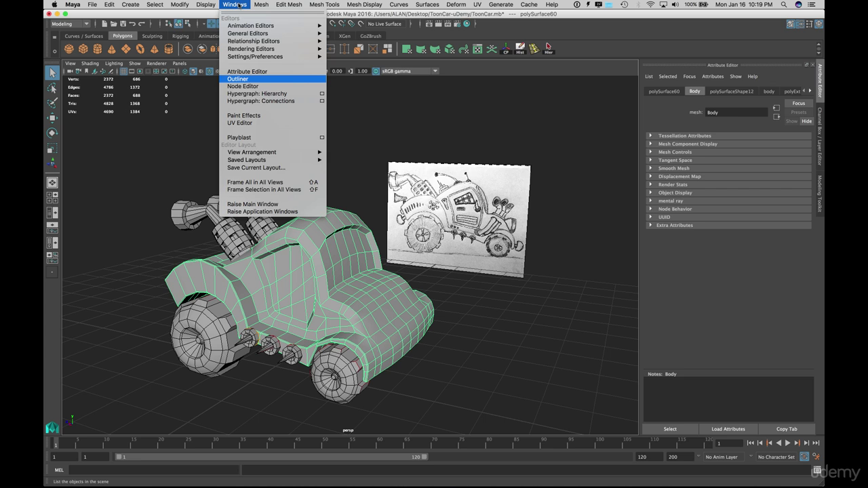Create a Polygon Cone from shelf
The height and width of the screenshot is (488, 868).
(111, 49)
